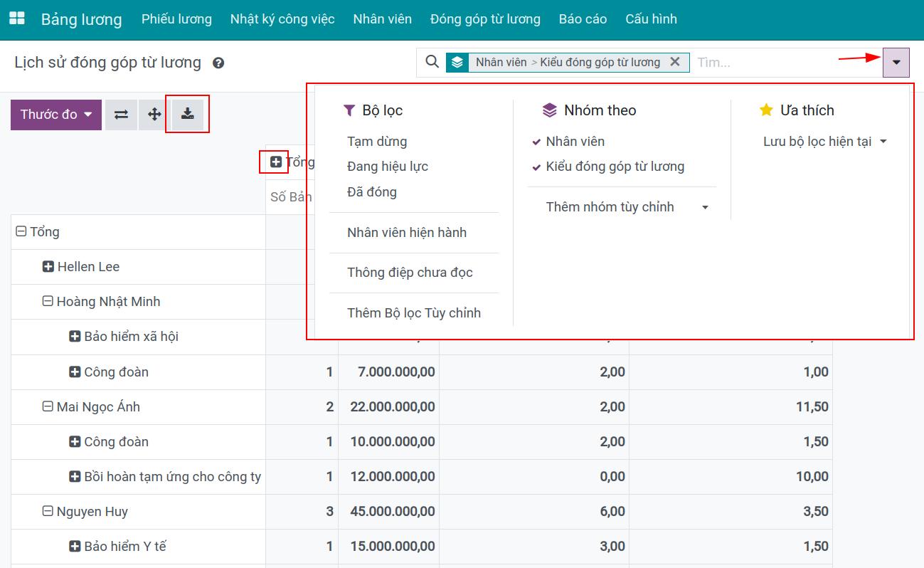Click the help question mark icon

[218, 63]
